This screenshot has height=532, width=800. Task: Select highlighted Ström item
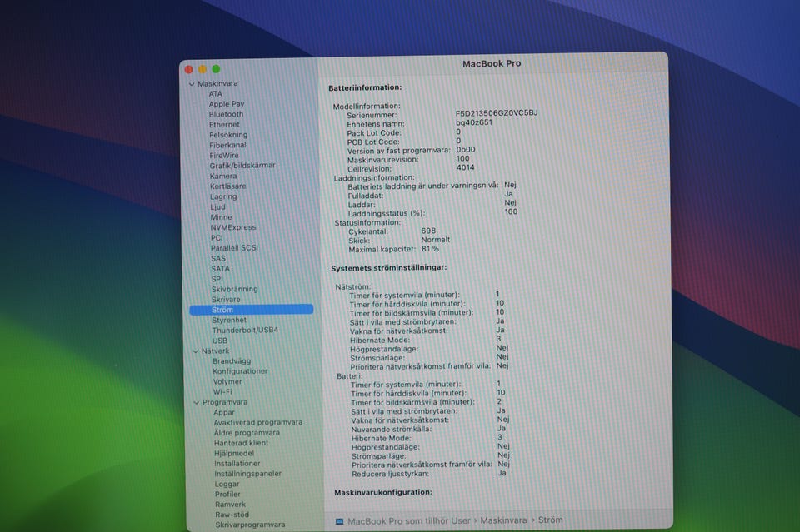pos(251,310)
